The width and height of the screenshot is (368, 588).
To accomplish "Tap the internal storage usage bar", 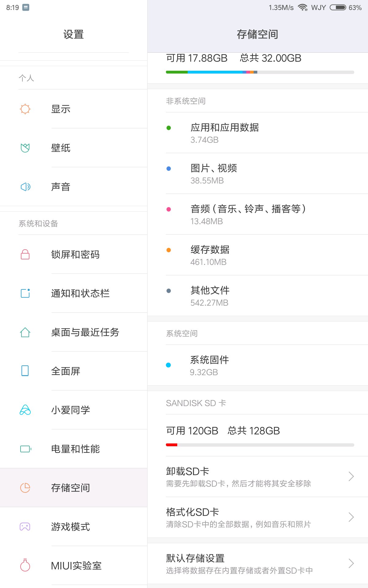I will (x=260, y=72).
